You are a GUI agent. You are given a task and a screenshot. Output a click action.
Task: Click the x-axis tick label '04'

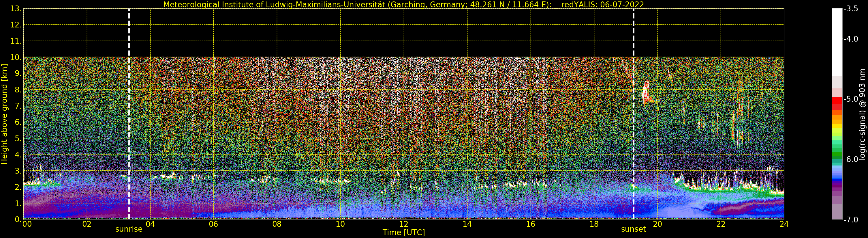[150, 224]
